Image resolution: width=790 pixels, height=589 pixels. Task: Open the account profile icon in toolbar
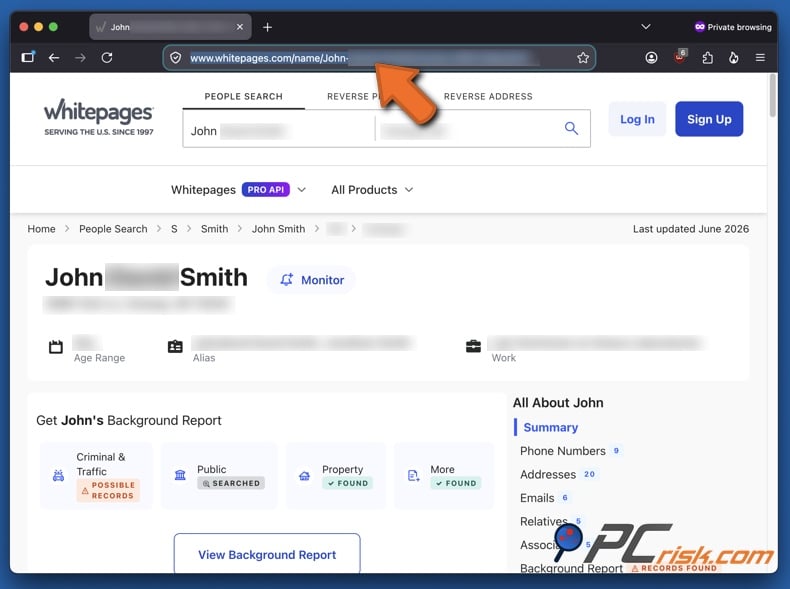point(651,58)
